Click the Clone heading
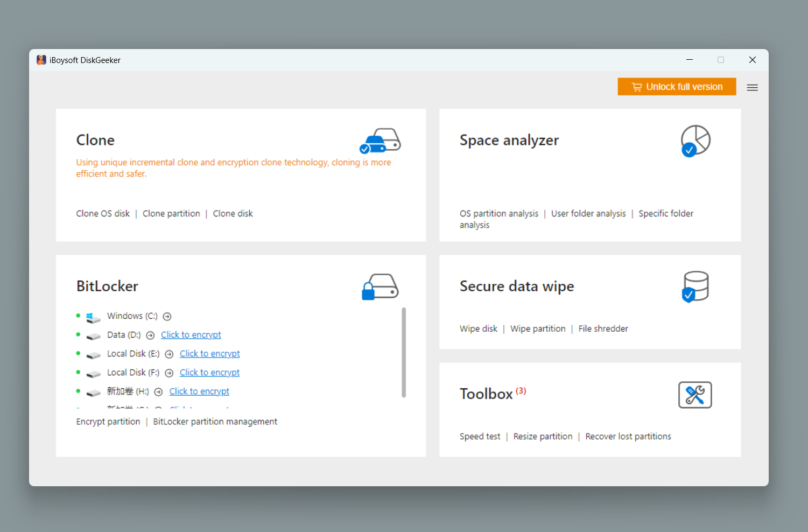 click(x=95, y=140)
